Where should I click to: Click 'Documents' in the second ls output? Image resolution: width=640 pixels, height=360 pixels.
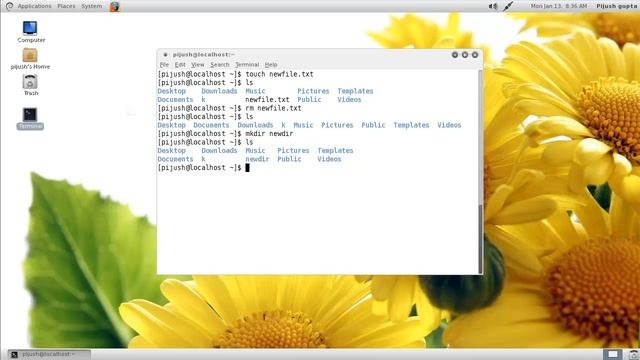[211, 125]
